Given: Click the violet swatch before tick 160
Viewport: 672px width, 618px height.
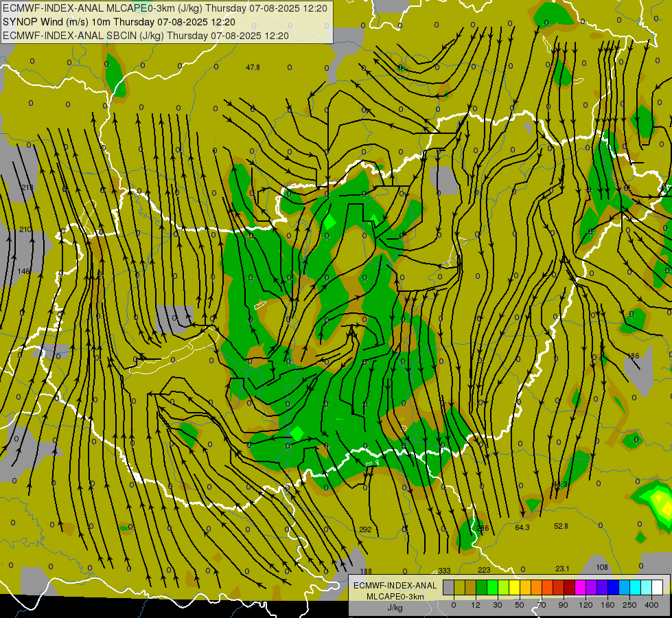Looking at the screenshot, I should [602, 588].
